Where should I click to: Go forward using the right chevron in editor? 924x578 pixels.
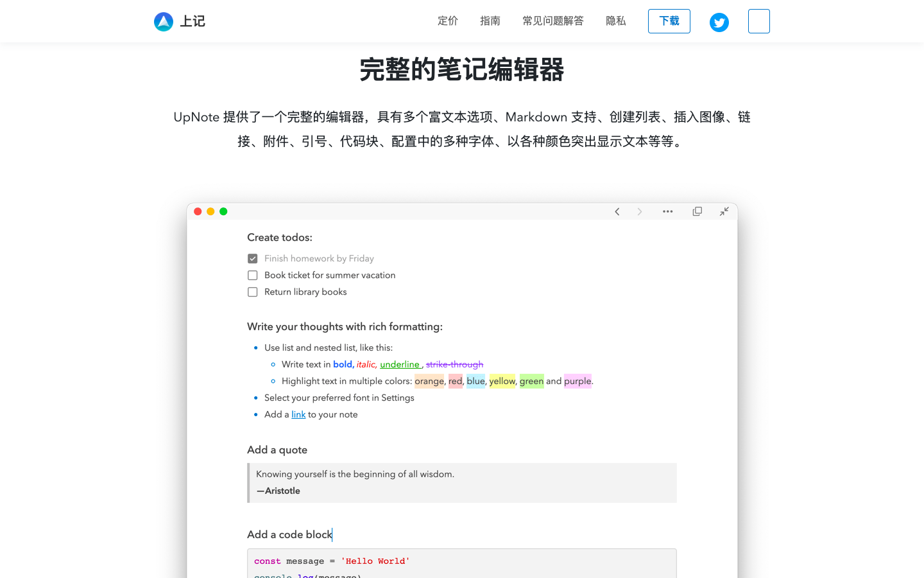point(639,211)
